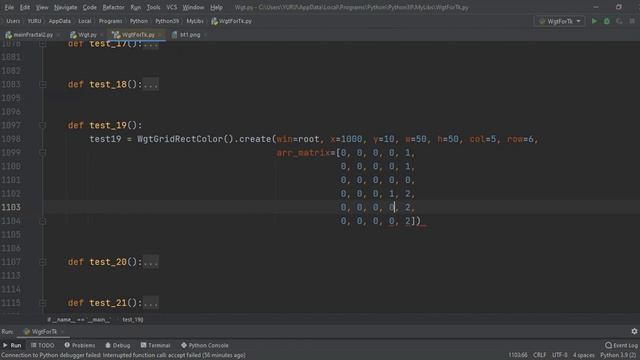Viewport: 640px width, 360px height.
Task: Place cursor on arr_matrix parameter name
Action: pyautogui.click(x=303, y=153)
